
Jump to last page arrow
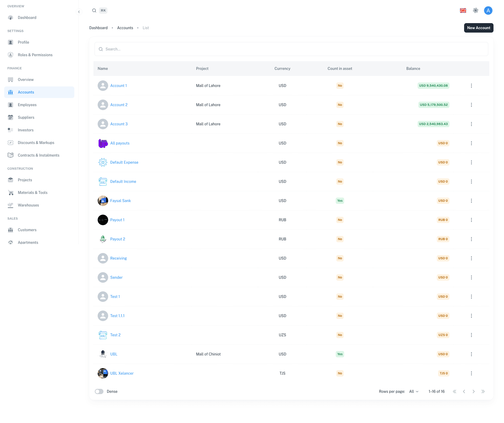(483, 391)
